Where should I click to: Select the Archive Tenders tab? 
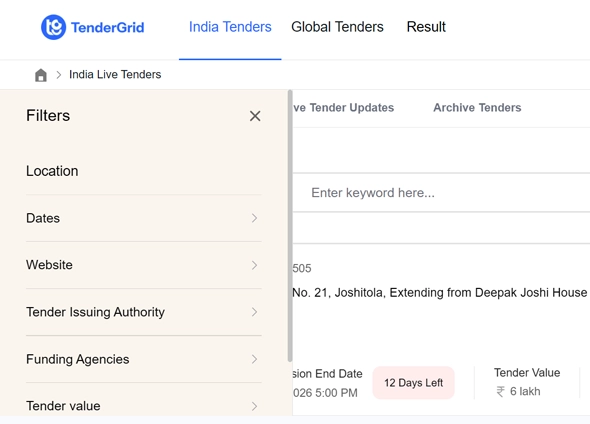(x=477, y=108)
